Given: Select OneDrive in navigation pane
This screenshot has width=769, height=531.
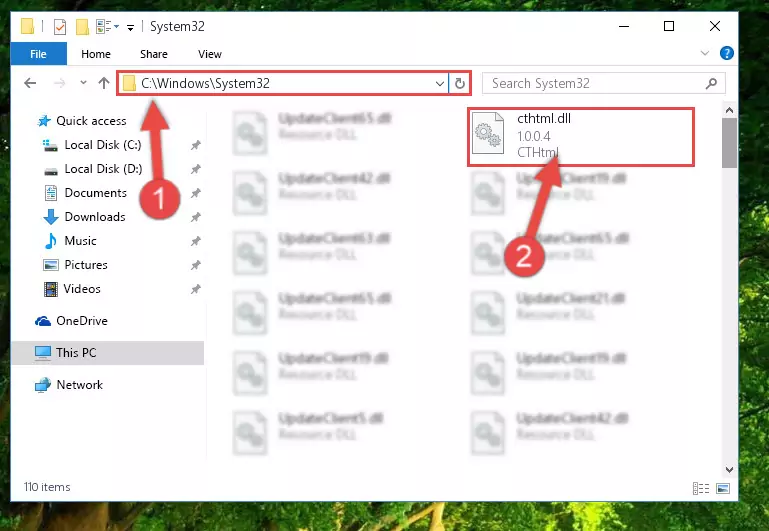Looking at the screenshot, I should tap(72, 321).
